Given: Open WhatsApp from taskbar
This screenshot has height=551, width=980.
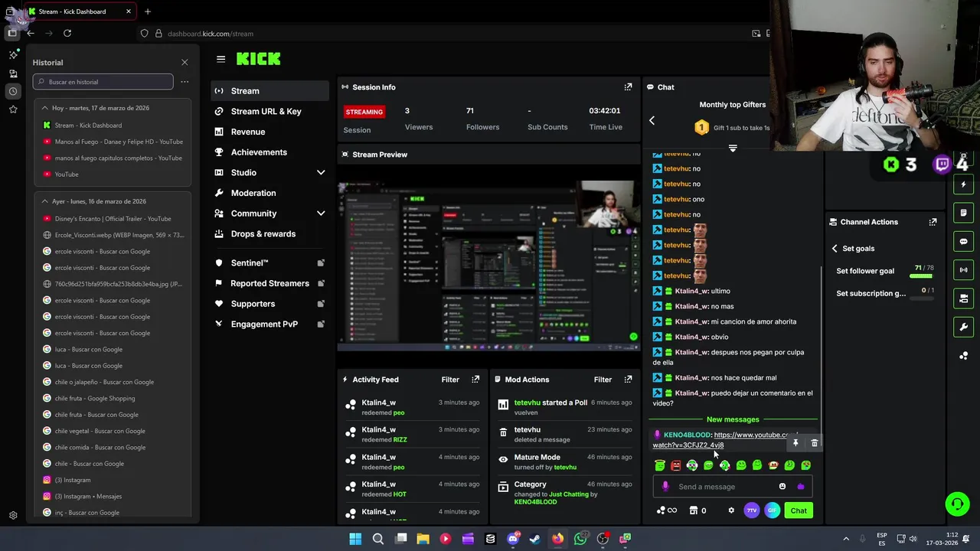Looking at the screenshot, I should coord(580,539).
